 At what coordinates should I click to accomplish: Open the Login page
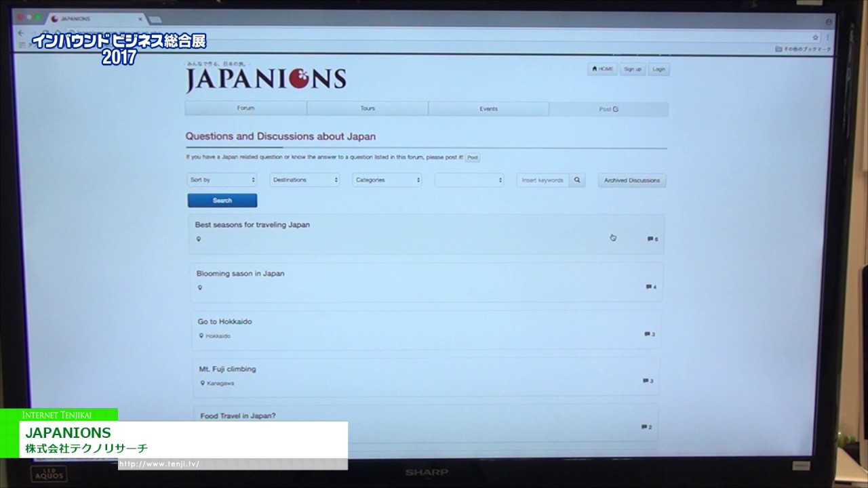click(658, 69)
